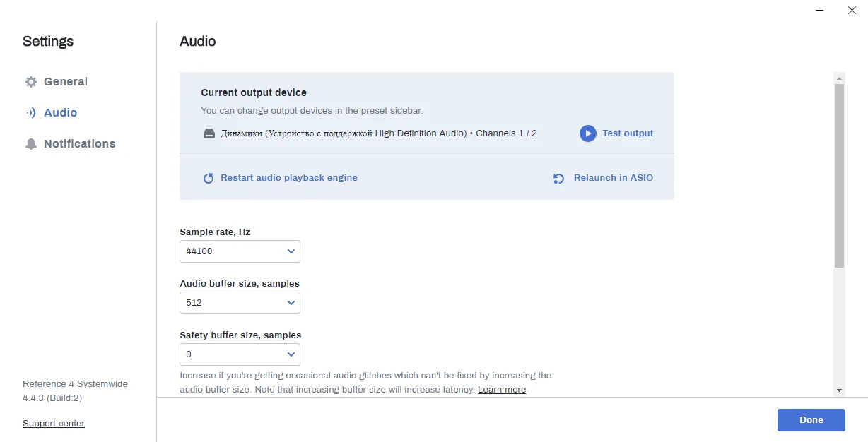Viewport: 868px width, 442px height.
Task: Open the Safety buffer size dropdown
Action: pos(240,354)
